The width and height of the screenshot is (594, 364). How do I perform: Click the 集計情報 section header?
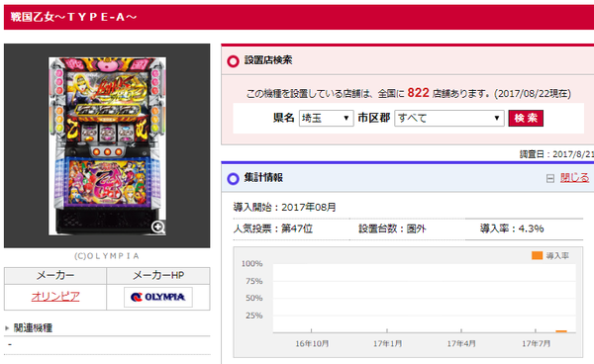(x=263, y=177)
